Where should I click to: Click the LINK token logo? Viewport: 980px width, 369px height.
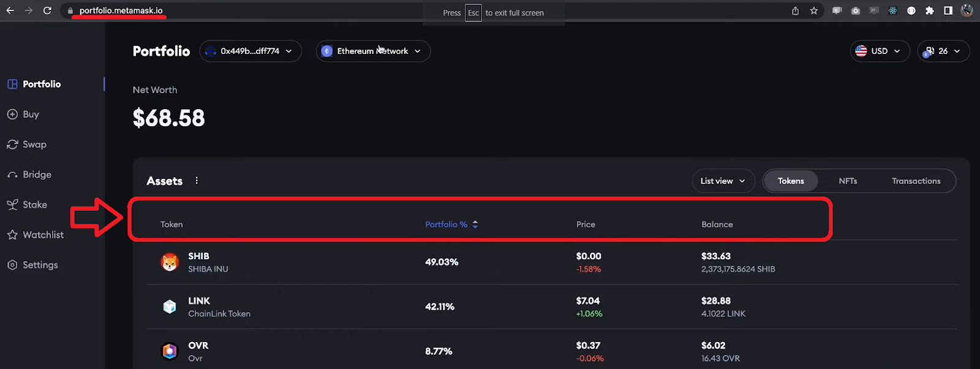[x=170, y=306]
